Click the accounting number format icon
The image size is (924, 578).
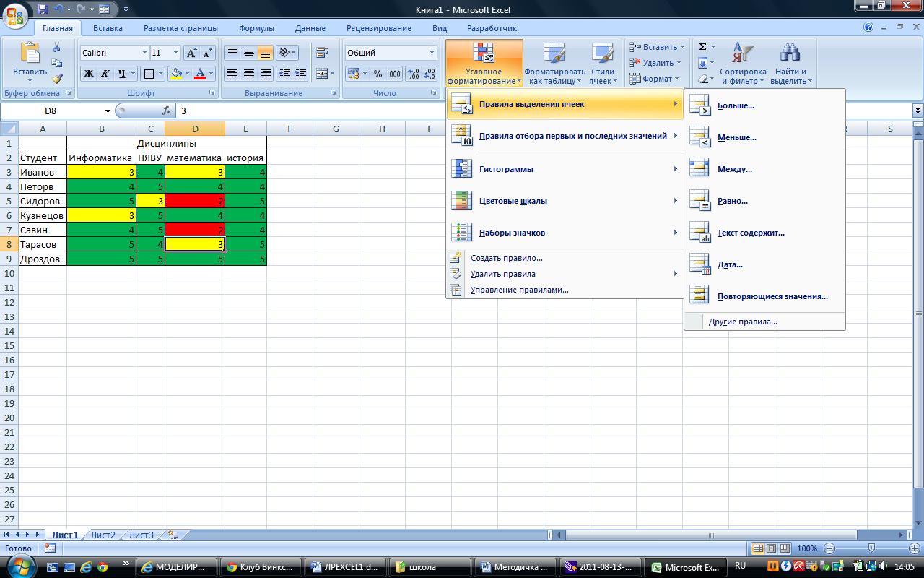[x=353, y=74]
